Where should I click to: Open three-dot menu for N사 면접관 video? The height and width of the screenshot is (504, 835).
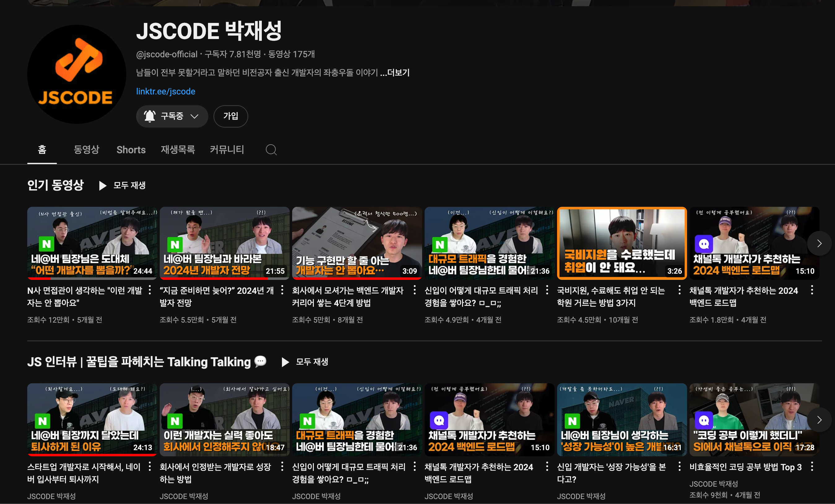point(150,290)
